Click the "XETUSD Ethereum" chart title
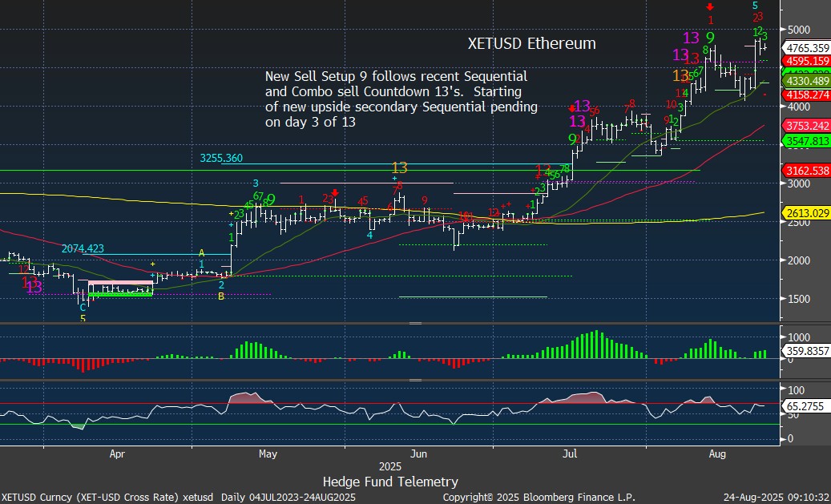This screenshot has height=504, width=831. (531, 43)
